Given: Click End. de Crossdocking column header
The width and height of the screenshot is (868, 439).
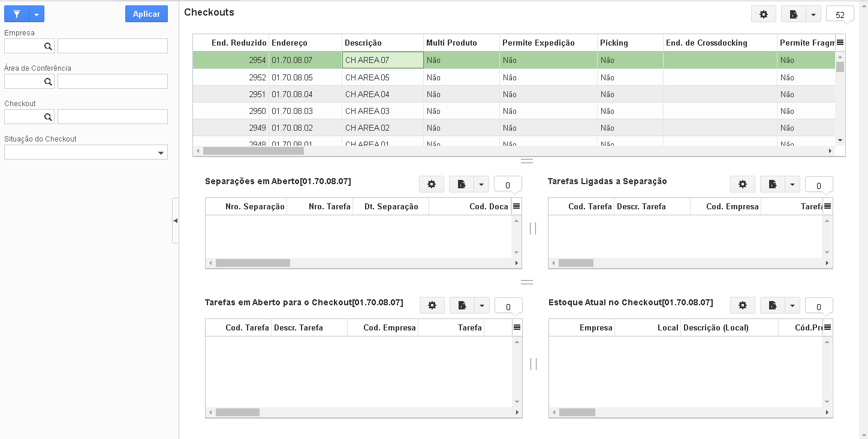Looking at the screenshot, I should 720,43.
